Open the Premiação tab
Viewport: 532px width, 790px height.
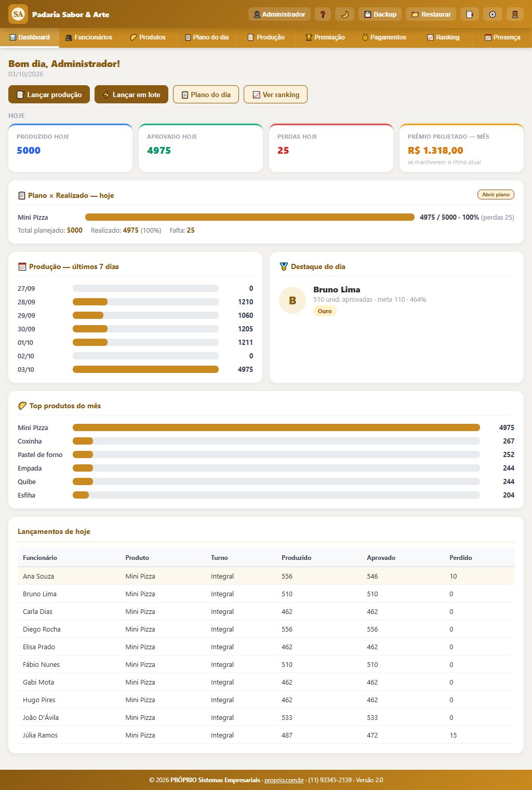[x=325, y=37]
